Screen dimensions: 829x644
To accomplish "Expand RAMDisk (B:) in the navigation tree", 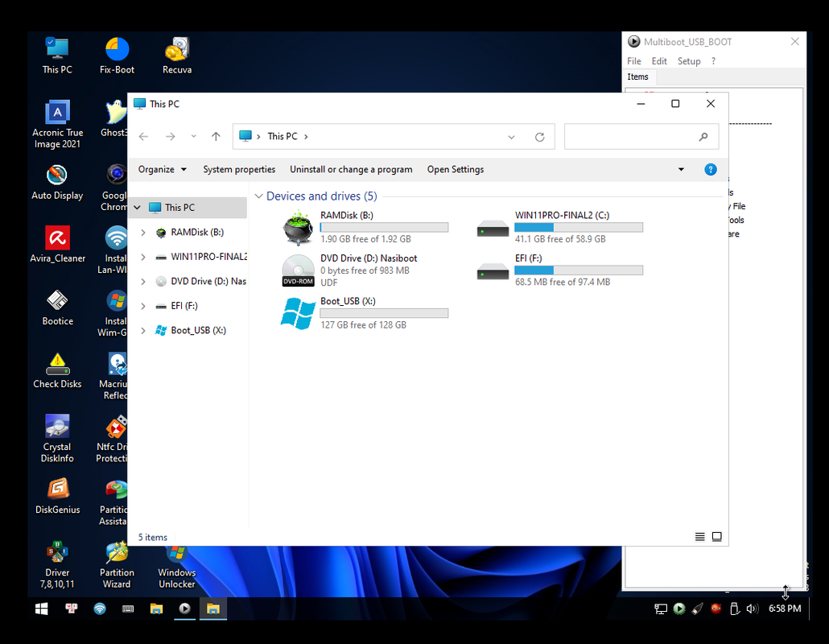I will (143, 232).
